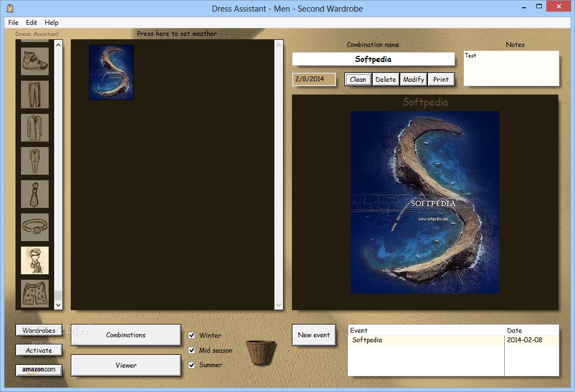Click combinations panel scroll up arrow

[x=279, y=45]
